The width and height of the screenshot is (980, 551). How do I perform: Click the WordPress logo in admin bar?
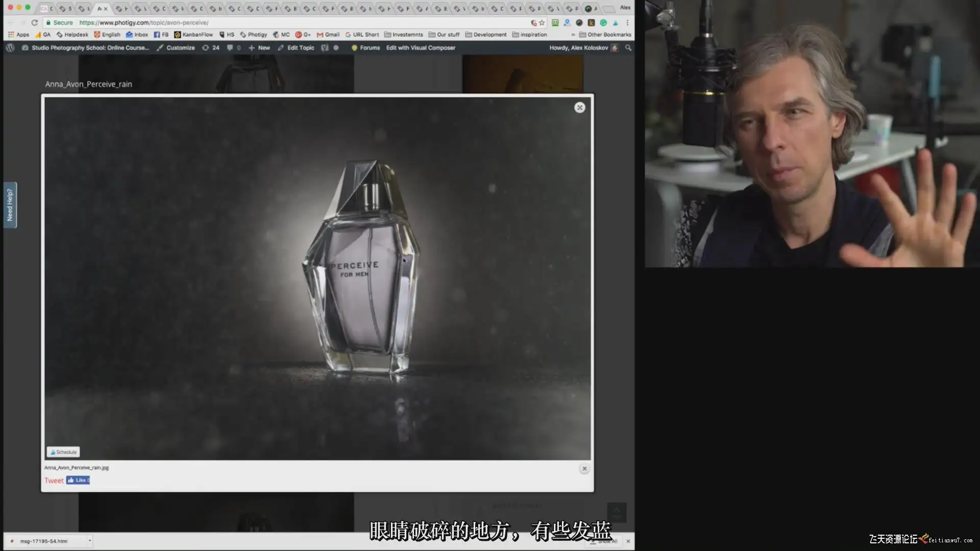coord(10,47)
